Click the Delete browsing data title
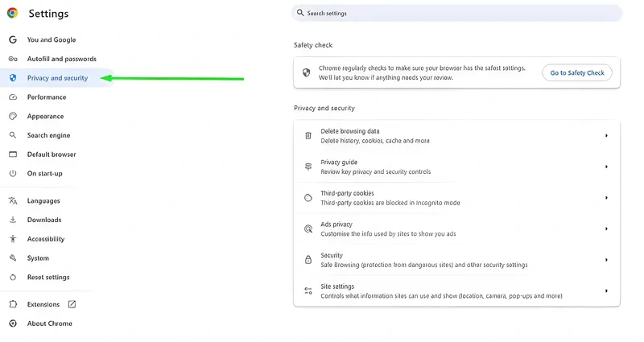This screenshot has height=342, width=644. (350, 131)
